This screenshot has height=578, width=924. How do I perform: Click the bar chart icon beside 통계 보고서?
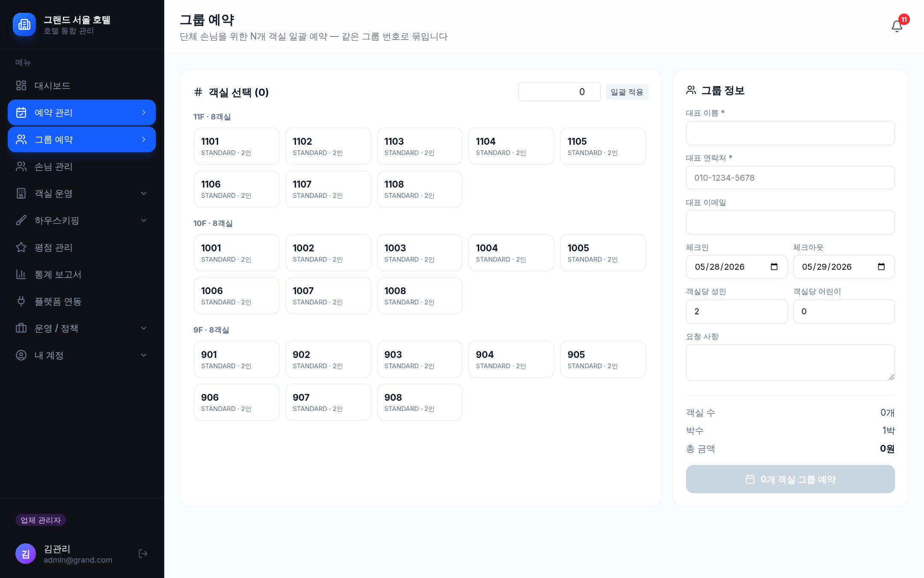(21, 274)
